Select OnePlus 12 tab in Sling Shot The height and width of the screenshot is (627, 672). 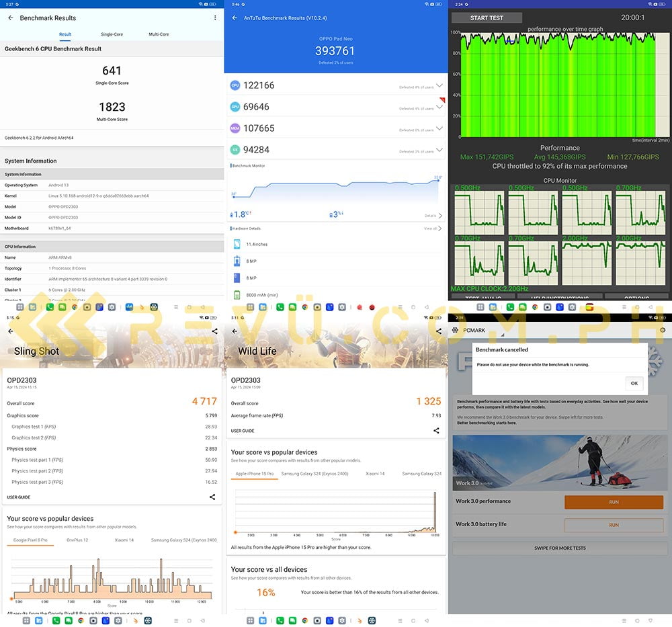click(x=77, y=540)
